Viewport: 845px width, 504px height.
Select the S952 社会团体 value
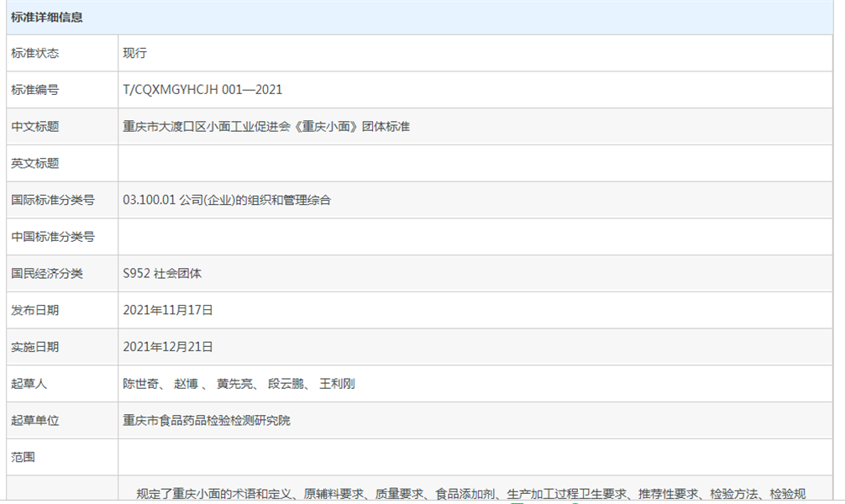click(x=162, y=273)
